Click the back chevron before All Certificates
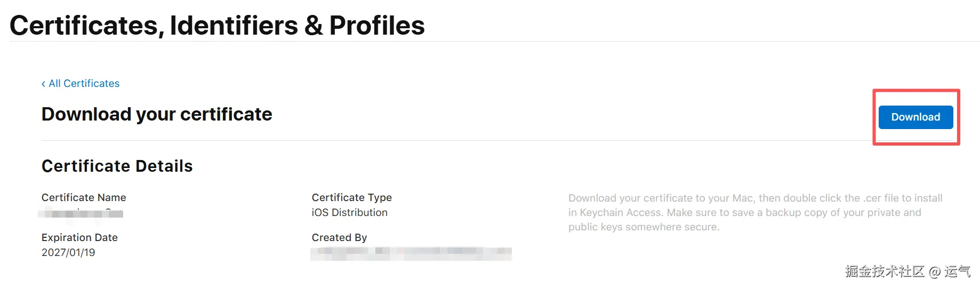980x288 pixels. pos(43,84)
